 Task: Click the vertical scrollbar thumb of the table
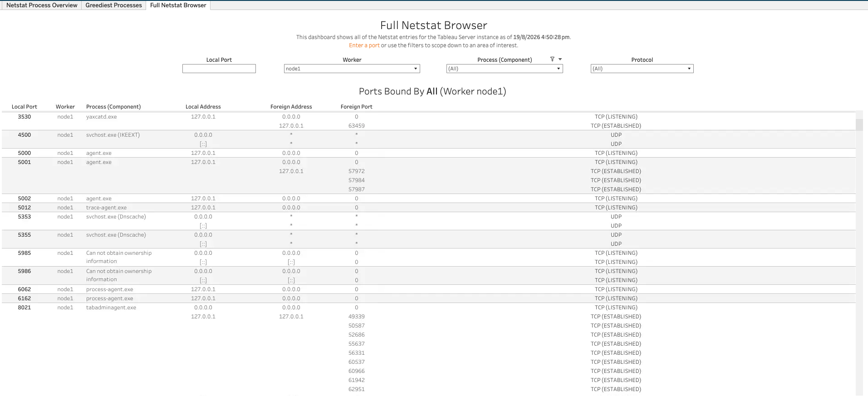(x=859, y=124)
